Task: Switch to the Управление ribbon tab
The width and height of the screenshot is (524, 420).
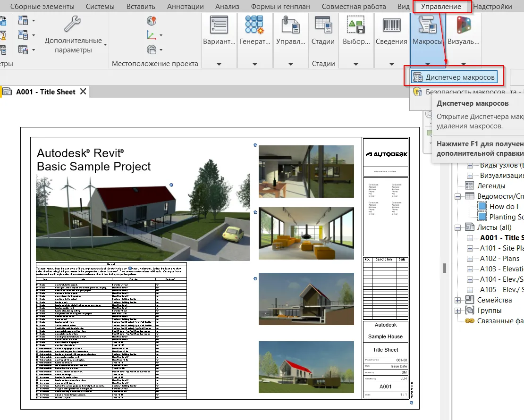Action: [x=441, y=6]
